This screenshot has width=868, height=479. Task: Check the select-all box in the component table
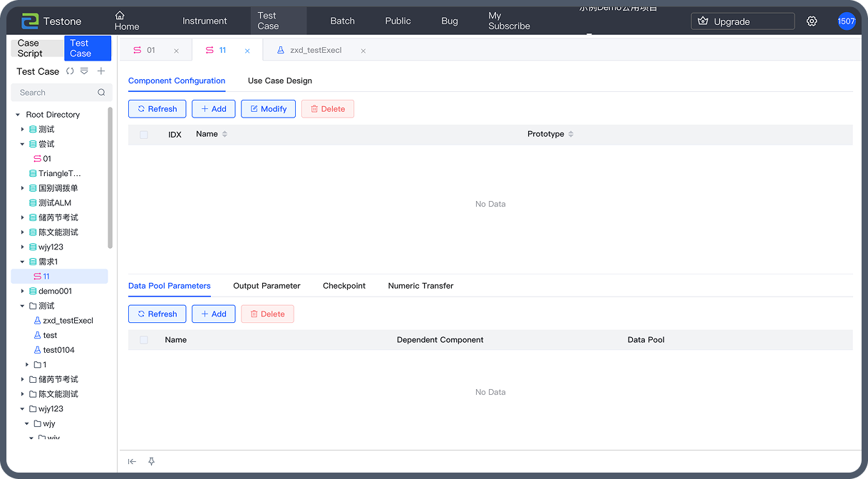pos(144,135)
